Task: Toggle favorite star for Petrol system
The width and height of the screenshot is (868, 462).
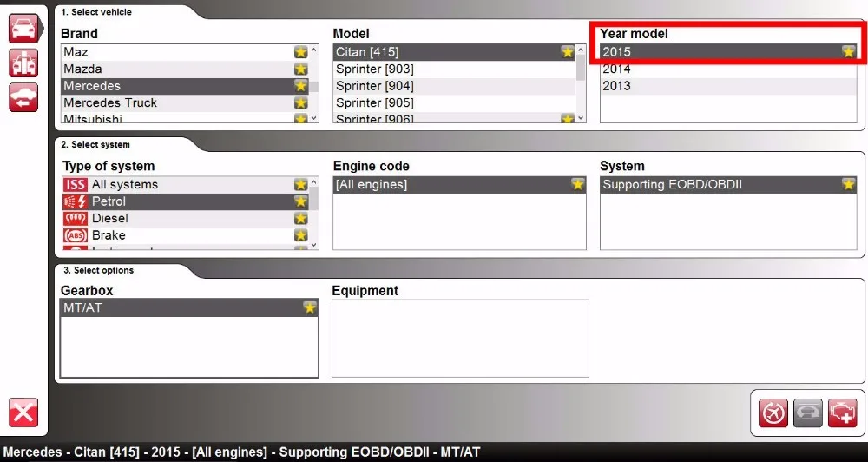Action: (300, 201)
